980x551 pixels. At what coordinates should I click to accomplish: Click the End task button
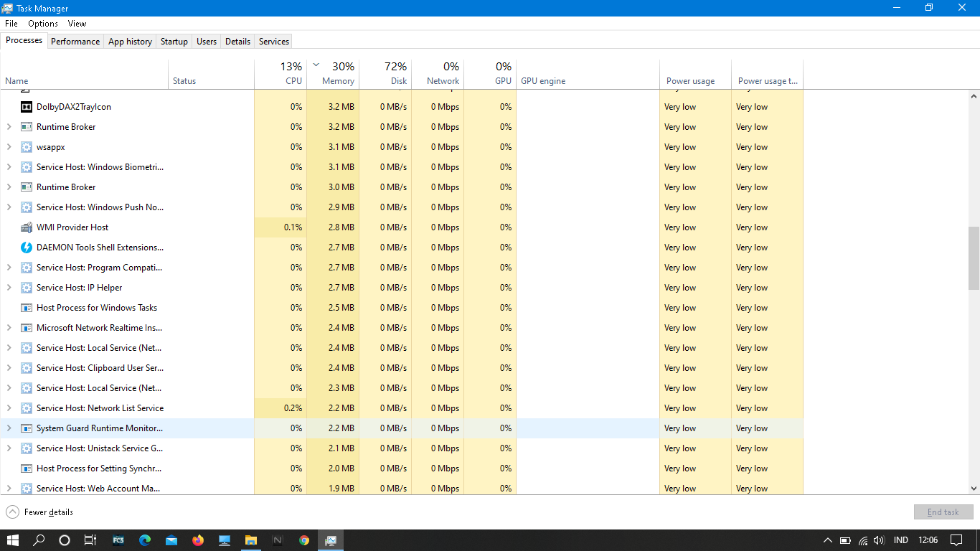(943, 512)
